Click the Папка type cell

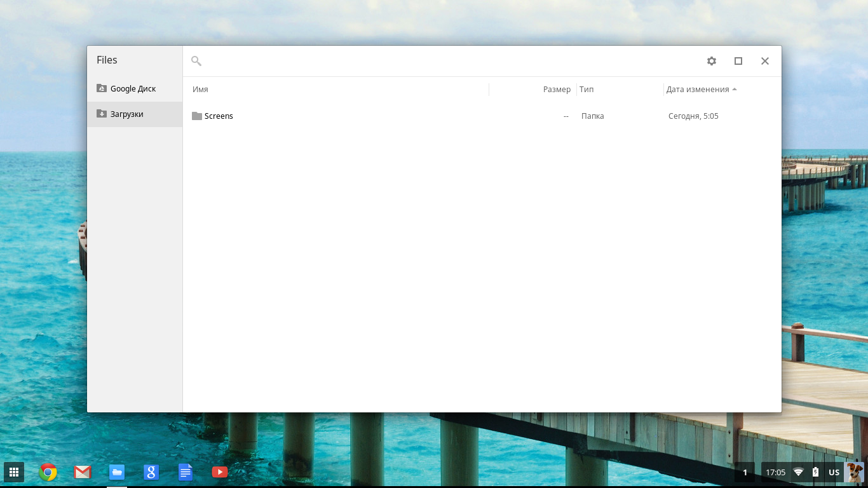pyautogui.click(x=593, y=116)
